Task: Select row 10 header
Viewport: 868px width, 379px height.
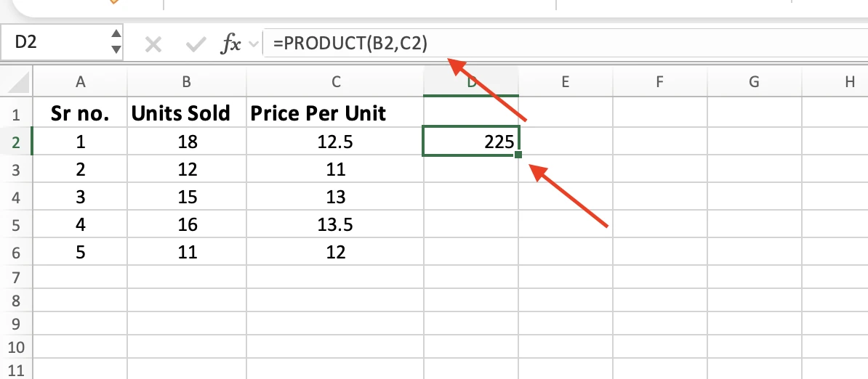Action: (16, 347)
